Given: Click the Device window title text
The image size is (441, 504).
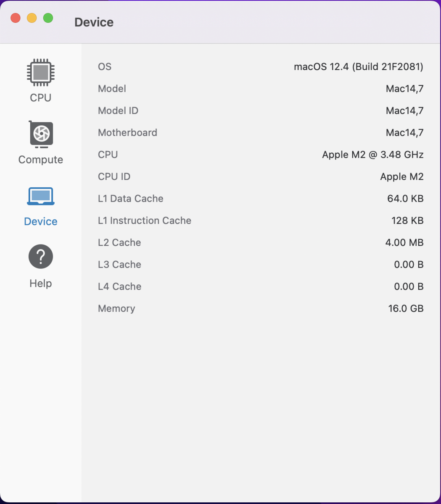Looking at the screenshot, I should click(x=94, y=22).
